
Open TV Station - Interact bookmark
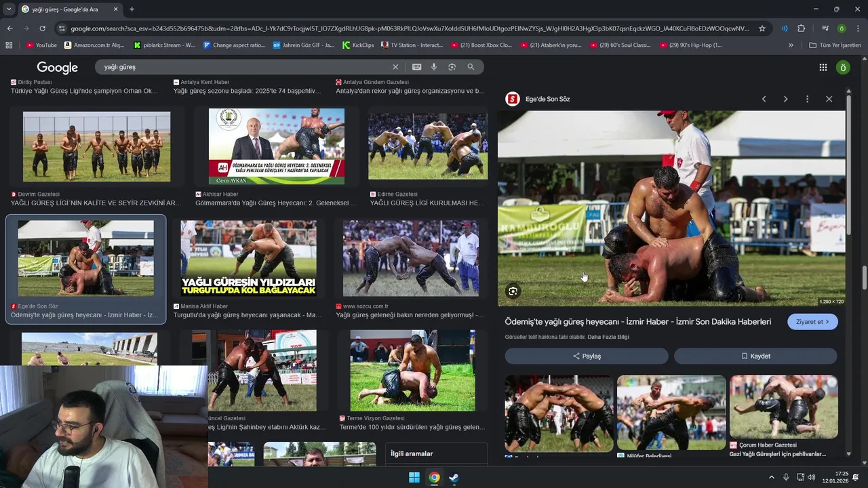(412, 45)
